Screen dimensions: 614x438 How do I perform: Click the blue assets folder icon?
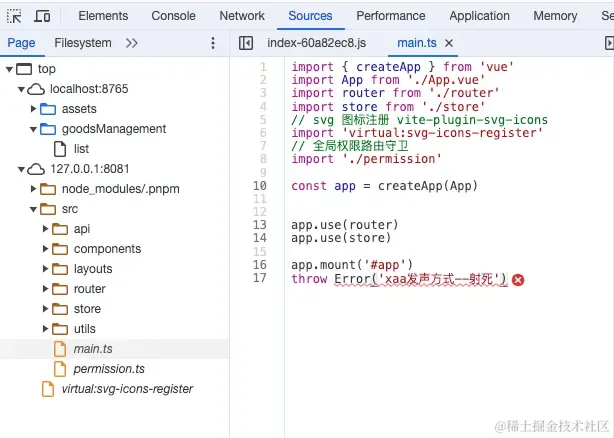(48, 109)
